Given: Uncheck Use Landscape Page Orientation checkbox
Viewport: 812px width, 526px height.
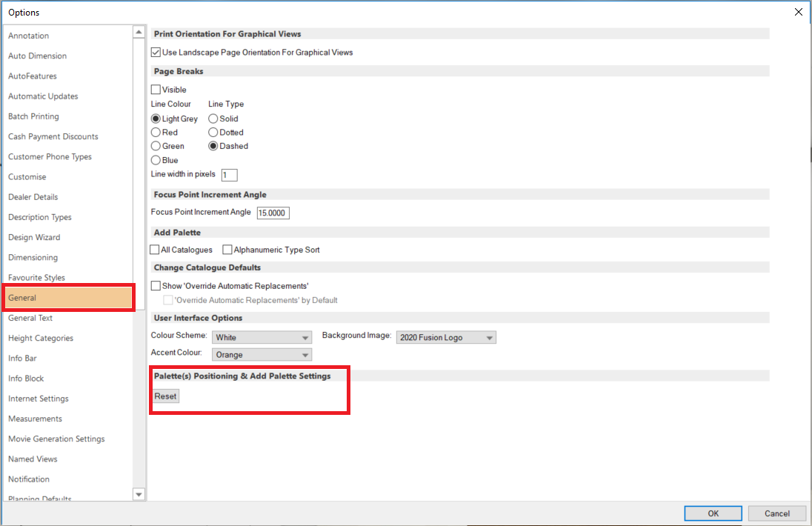Looking at the screenshot, I should click(x=156, y=53).
